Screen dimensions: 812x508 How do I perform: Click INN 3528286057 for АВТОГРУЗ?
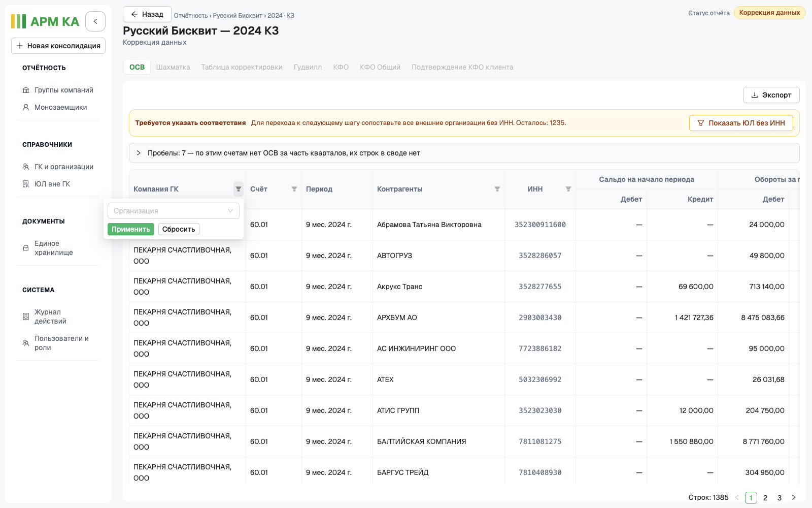click(540, 256)
